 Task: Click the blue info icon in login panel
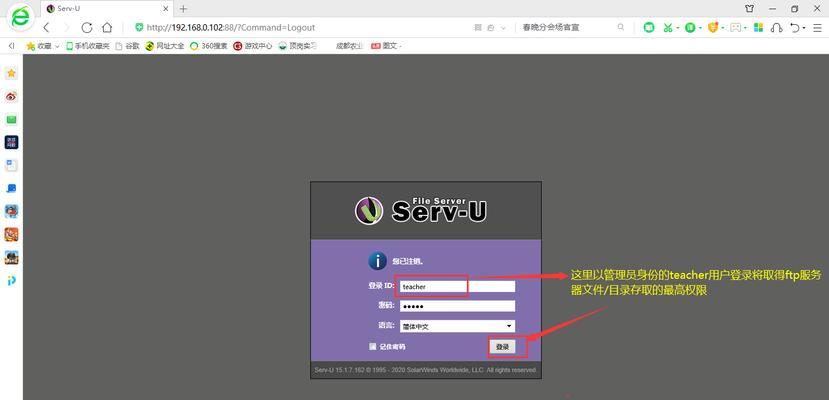pos(377,261)
